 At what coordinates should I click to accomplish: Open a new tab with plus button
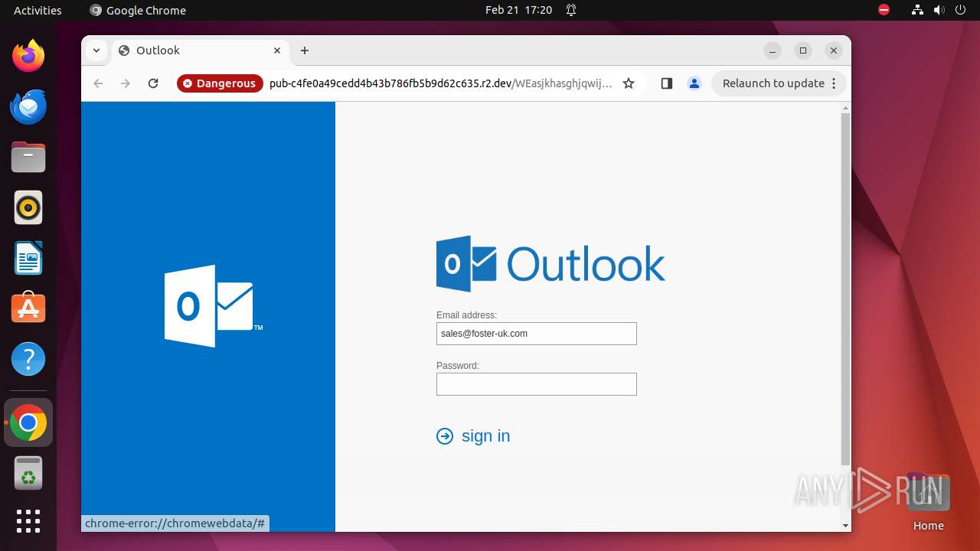coord(305,51)
